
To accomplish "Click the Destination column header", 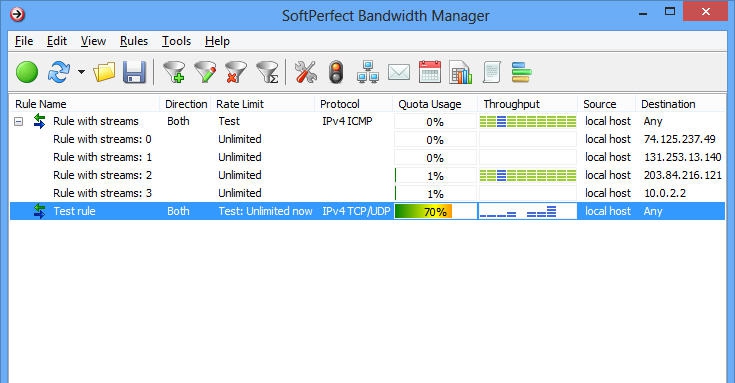I will point(681,104).
